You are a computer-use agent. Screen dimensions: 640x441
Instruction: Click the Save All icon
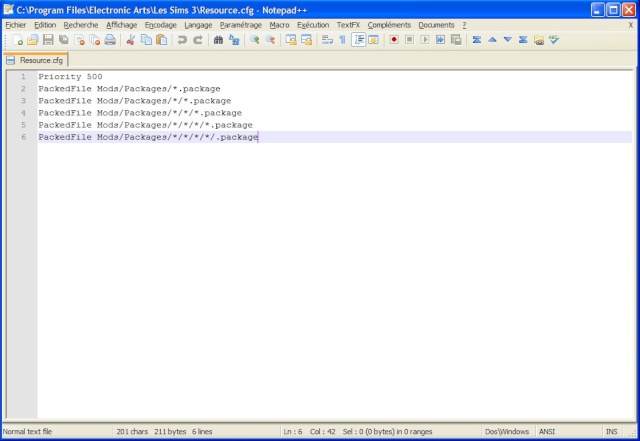pos(64,40)
